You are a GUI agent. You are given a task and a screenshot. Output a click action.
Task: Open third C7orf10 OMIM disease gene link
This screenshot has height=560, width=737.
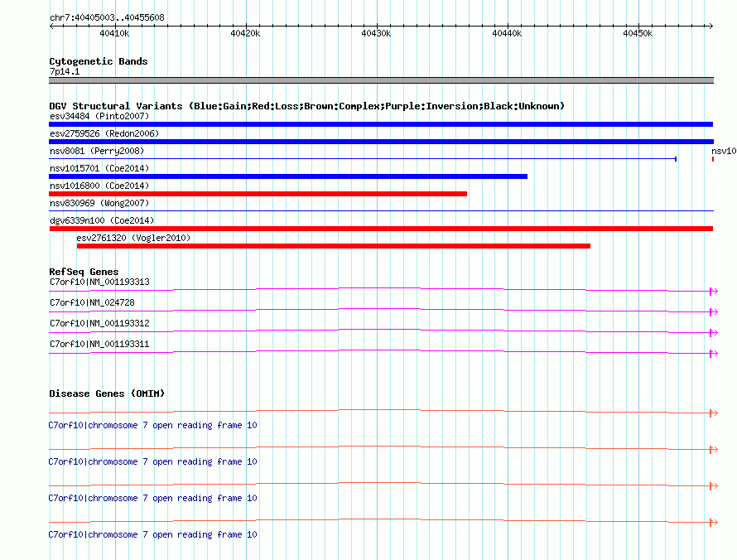152,499
